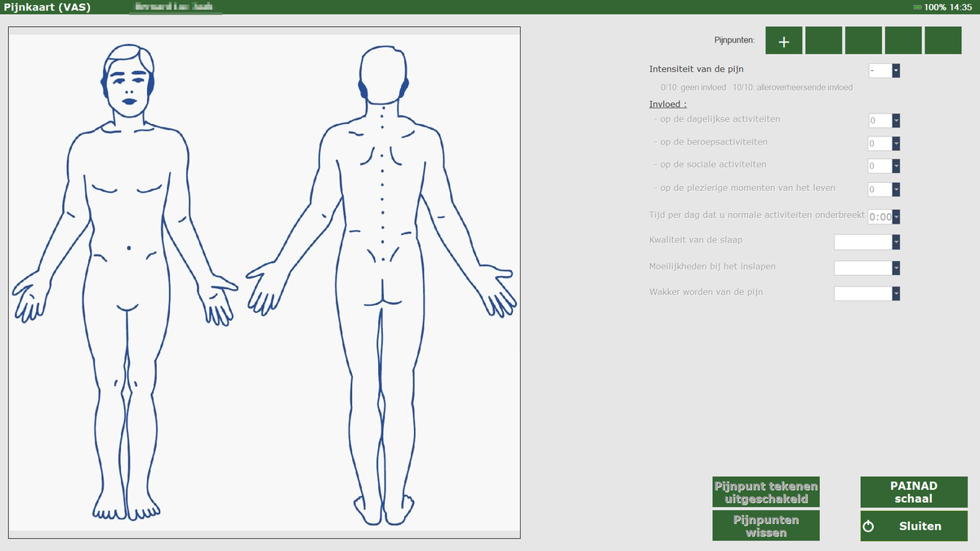Screen dimensions: 980x551
Task: Toggle the Pijnpunt tekenen uitgeschakeld button
Action: point(765,492)
